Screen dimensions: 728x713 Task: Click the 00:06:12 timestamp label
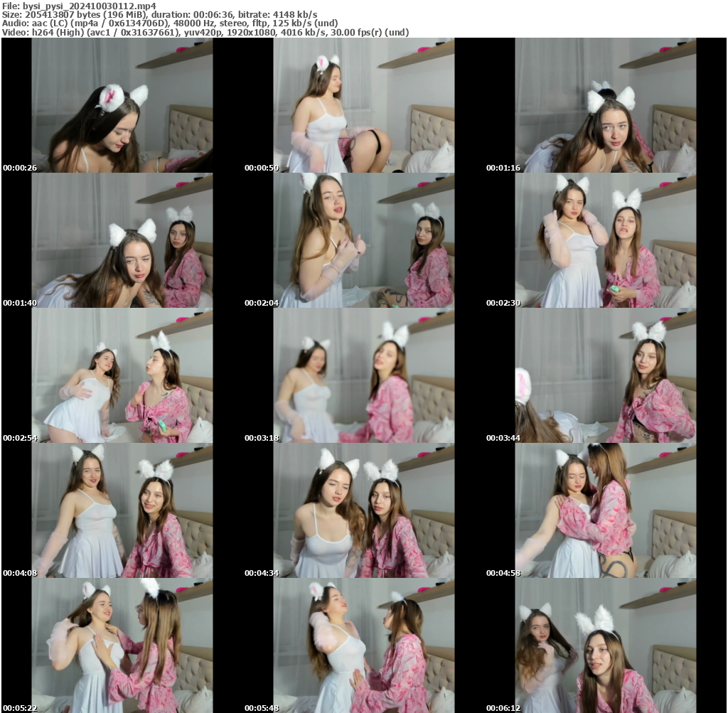coord(503,708)
